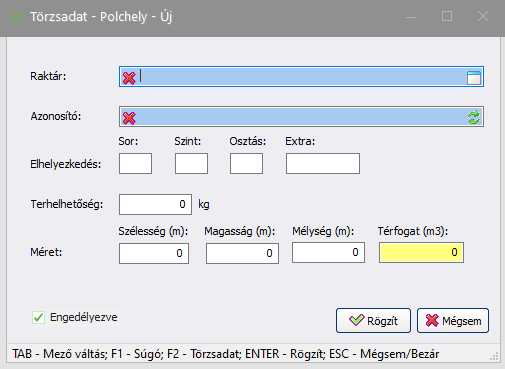Viewport: 505px width, 369px height.
Task: Refresh Azonosító with green arrows icon
Action: [474, 117]
